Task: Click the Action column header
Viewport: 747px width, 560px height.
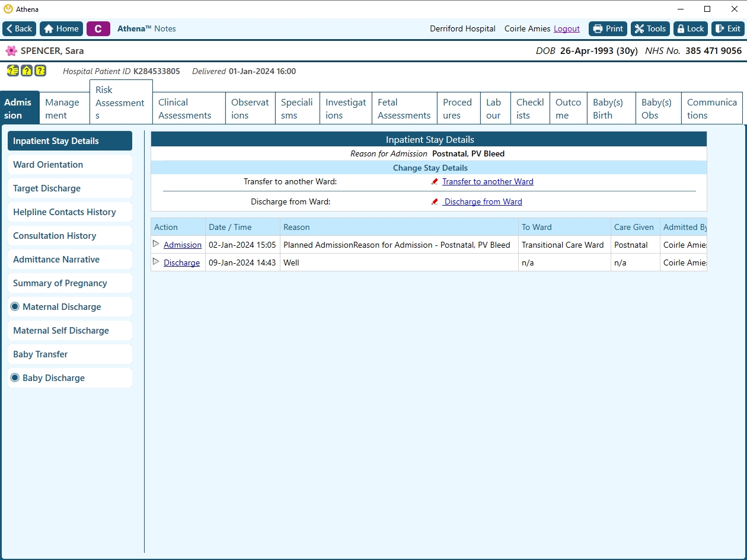Action: tap(178, 227)
